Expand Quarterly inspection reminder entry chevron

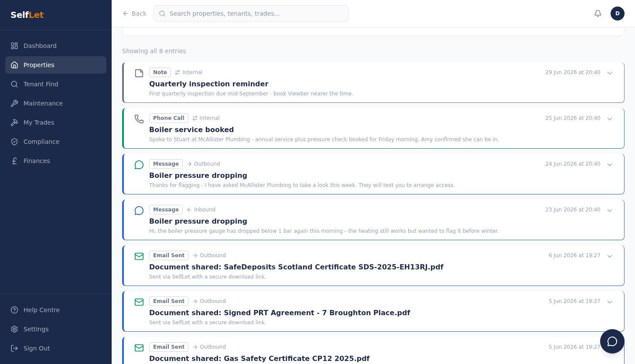click(610, 73)
